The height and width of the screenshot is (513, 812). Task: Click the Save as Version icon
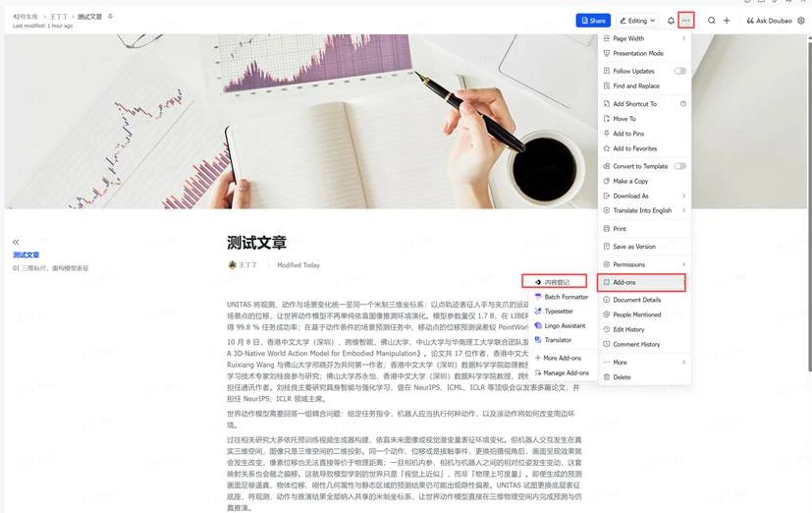(x=607, y=247)
